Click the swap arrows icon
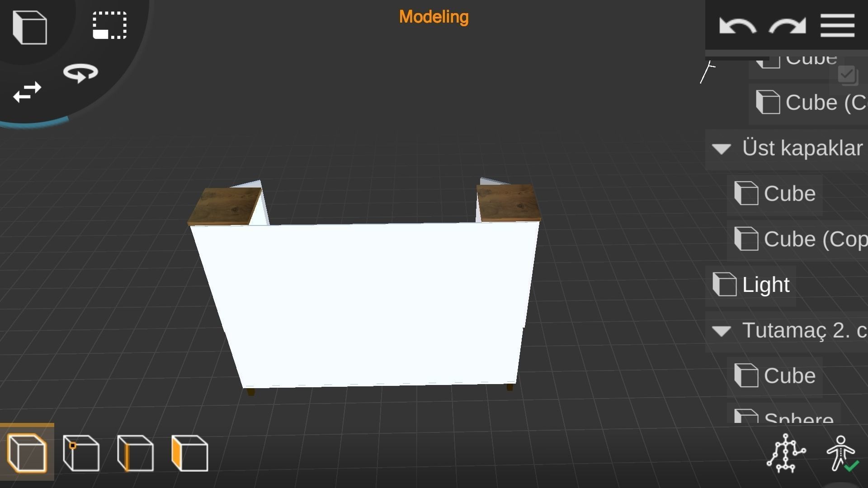Viewport: 868px width, 488px height. pyautogui.click(x=27, y=92)
